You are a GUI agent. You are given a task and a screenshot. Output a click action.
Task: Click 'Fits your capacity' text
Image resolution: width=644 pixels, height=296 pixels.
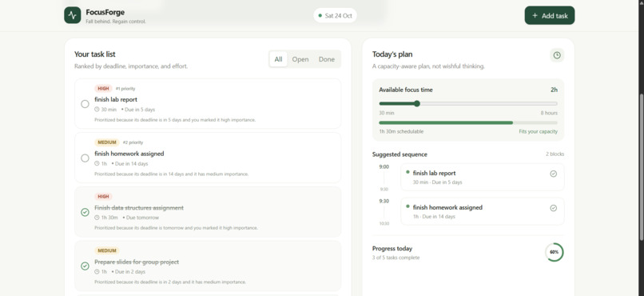coord(538,131)
